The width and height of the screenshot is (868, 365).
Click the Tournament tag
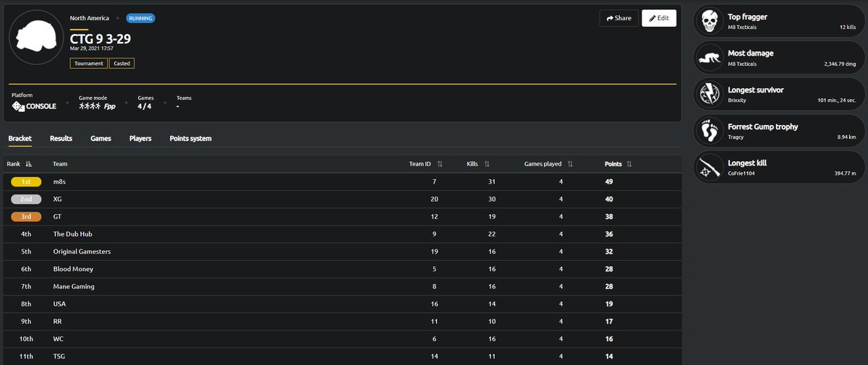[x=89, y=63]
